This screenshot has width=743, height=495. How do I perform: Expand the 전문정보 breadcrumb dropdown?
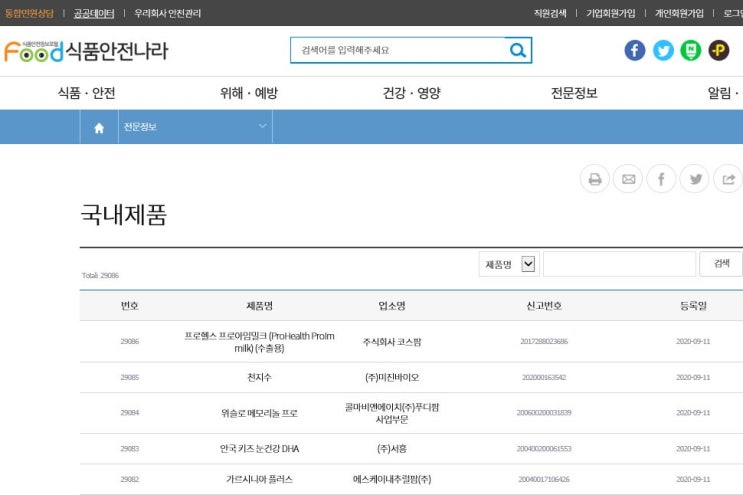(195, 126)
